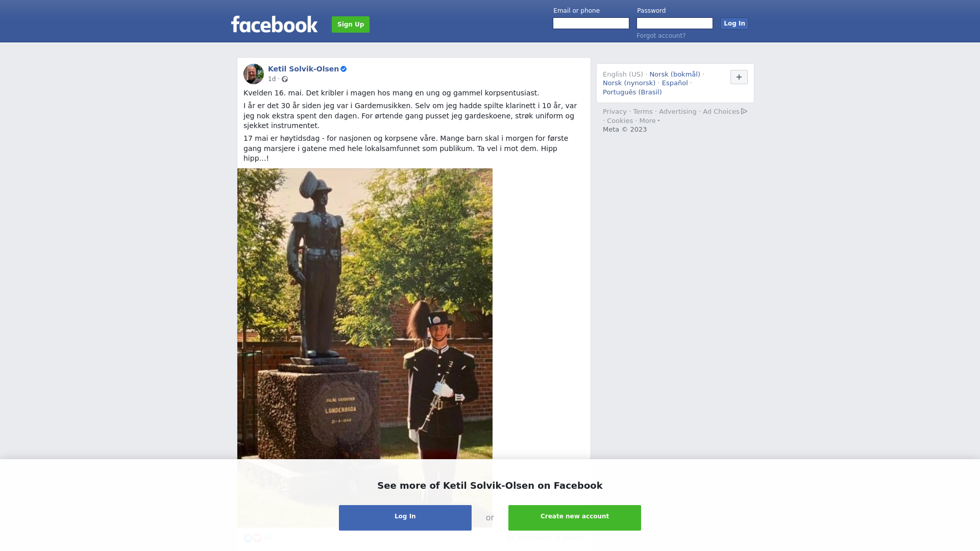Screen dimensions: 980x551
Task: Switch language to Norsk (bokmål)
Action: (675, 74)
